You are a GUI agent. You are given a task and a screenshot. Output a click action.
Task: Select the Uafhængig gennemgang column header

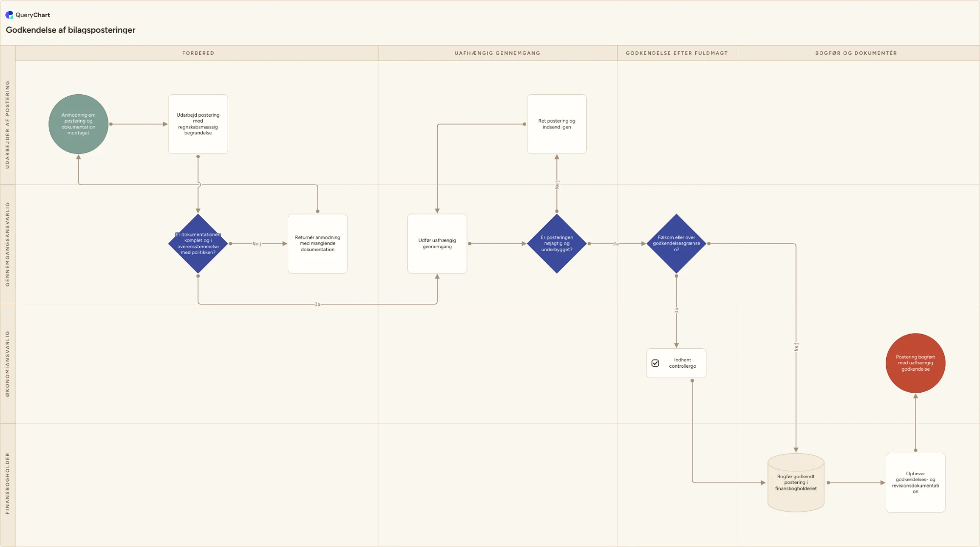497,53
